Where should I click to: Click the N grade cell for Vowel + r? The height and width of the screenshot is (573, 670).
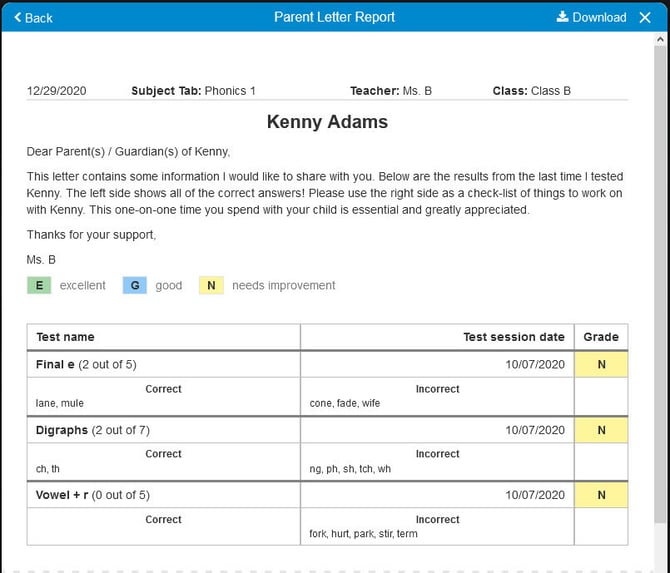click(x=601, y=495)
